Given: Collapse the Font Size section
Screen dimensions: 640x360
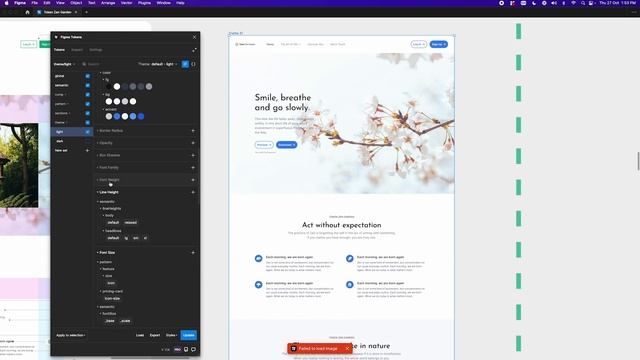Looking at the screenshot, I should pos(106,252).
